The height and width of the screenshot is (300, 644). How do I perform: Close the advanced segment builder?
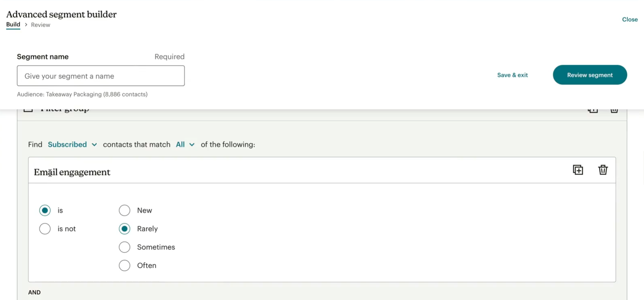point(630,20)
